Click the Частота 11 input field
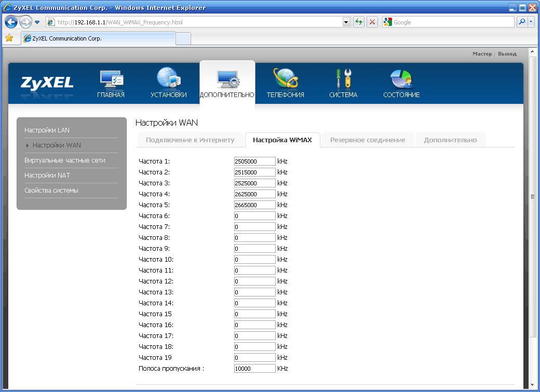The height and width of the screenshot is (392, 540). (x=254, y=271)
